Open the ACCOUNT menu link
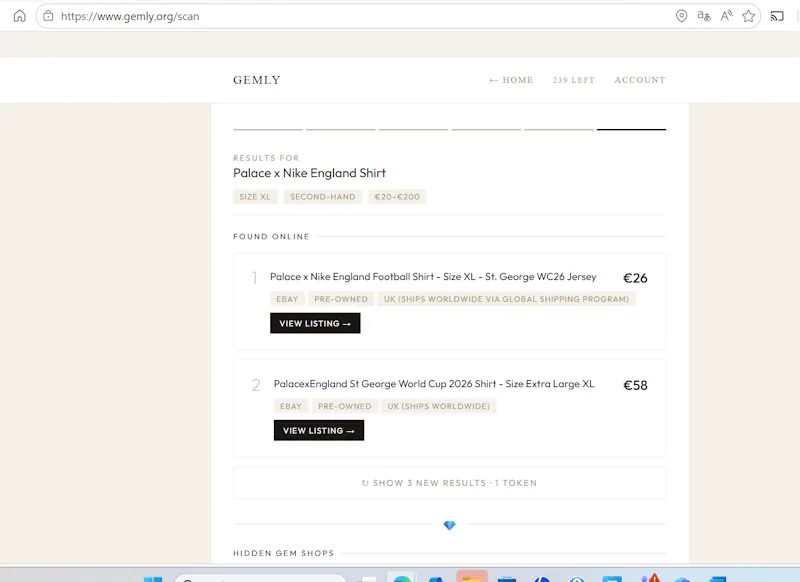 point(640,80)
